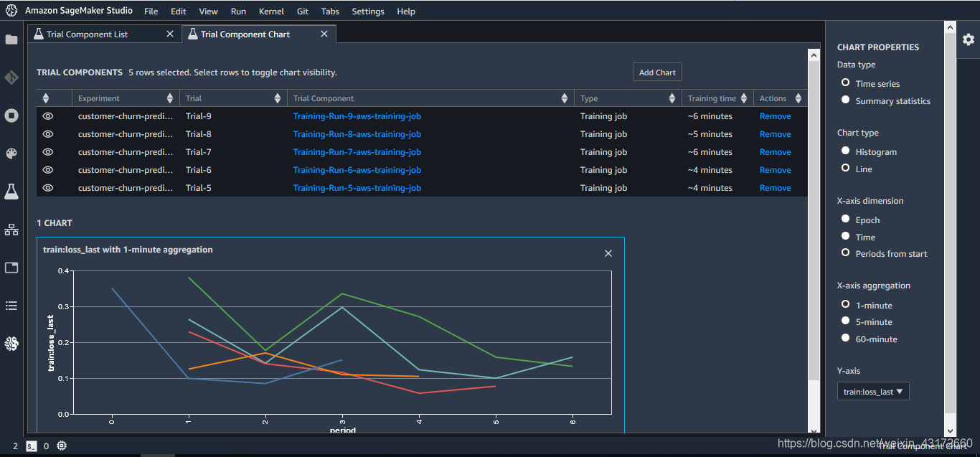
Task: Open Training-Run-7-aws-training-job link
Action: point(357,152)
